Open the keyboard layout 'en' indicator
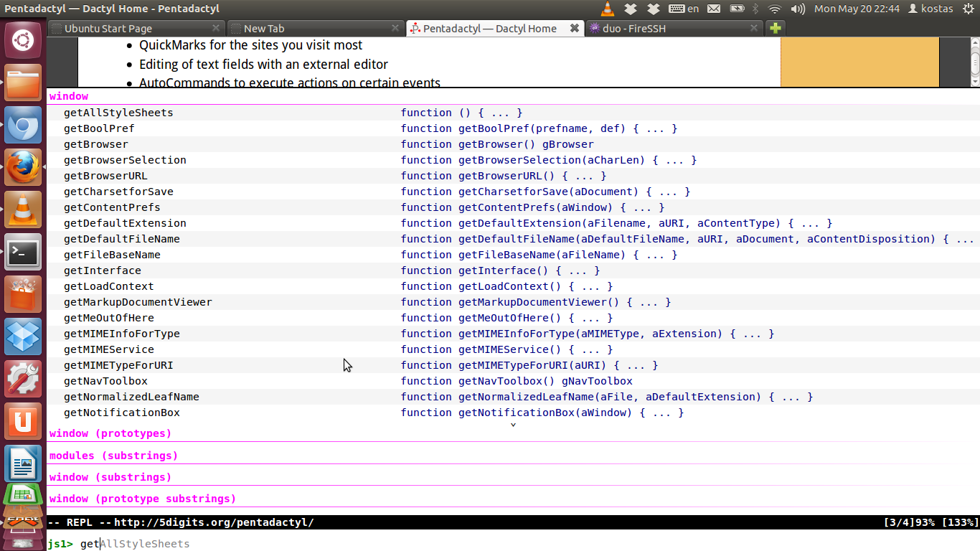 pyautogui.click(x=684, y=9)
